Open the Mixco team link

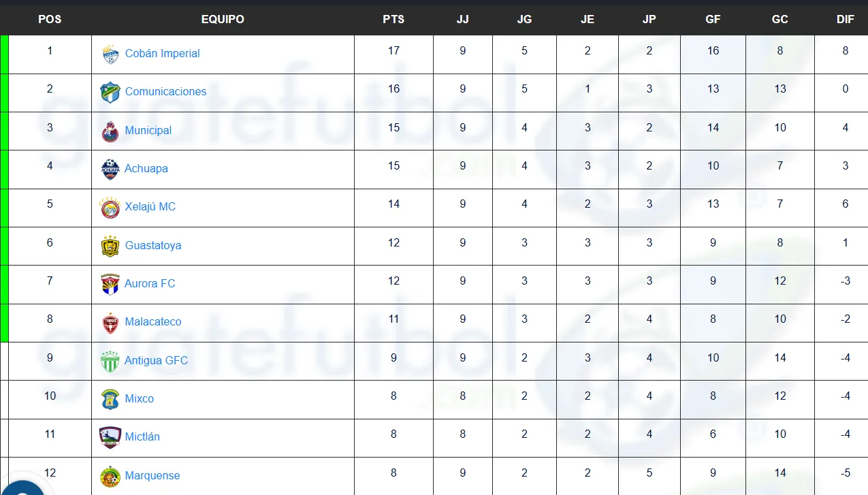pos(140,399)
